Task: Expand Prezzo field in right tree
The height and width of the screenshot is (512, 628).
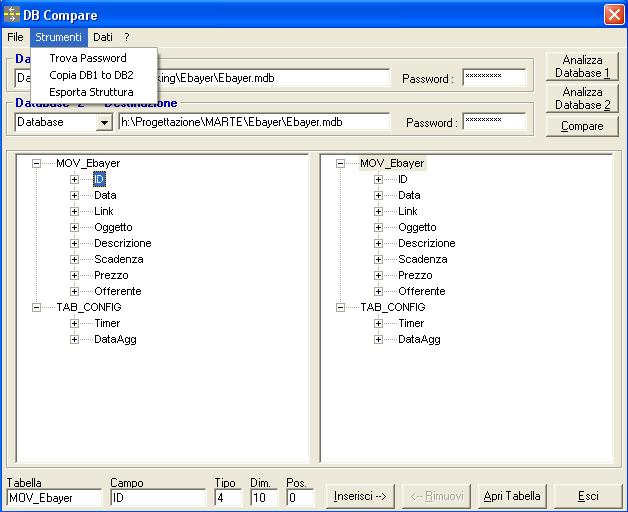Action: tap(379, 275)
